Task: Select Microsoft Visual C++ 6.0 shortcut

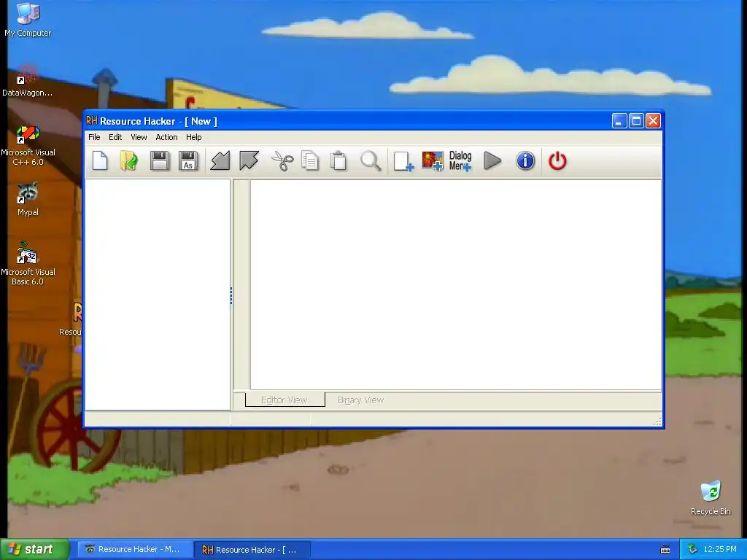Action: pyautogui.click(x=28, y=145)
